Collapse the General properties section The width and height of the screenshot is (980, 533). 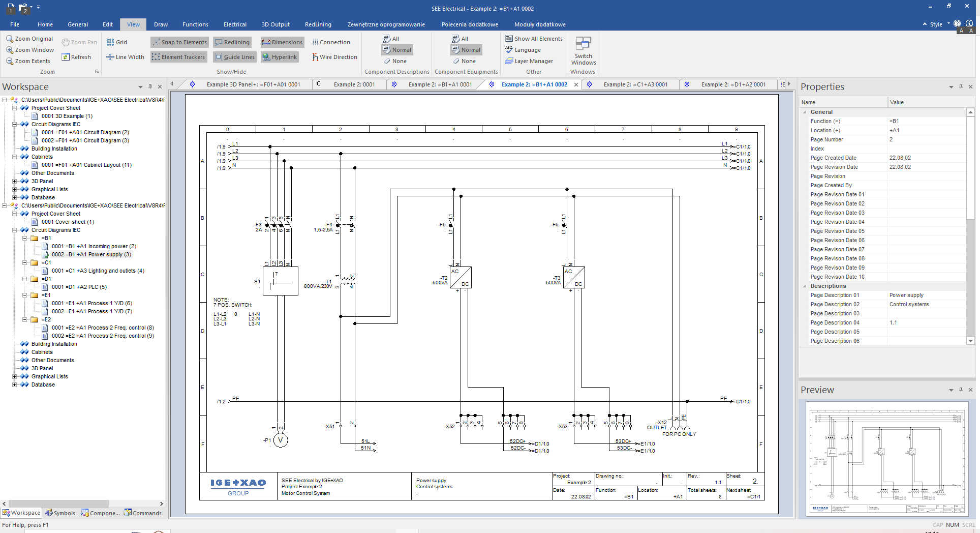point(805,112)
